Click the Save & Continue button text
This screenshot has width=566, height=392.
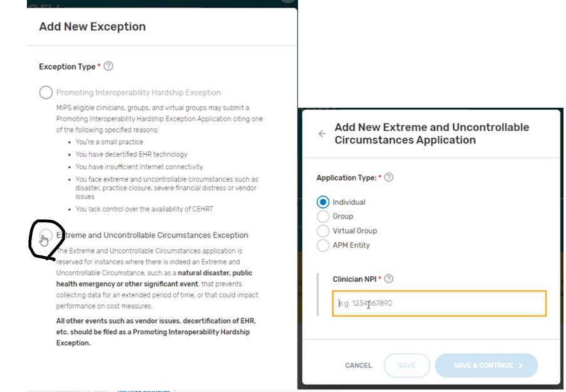tap(483, 365)
